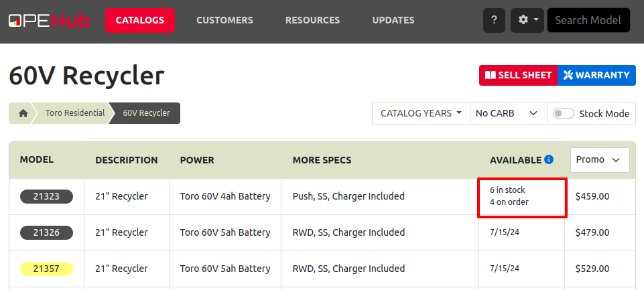The image size is (644, 290).
Task: Select the 60V Recycler breadcrumb
Action: [x=146, y=113]
